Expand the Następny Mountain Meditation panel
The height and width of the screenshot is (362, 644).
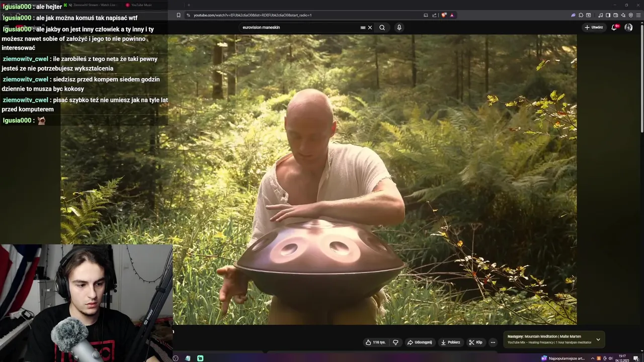[598, 339]
